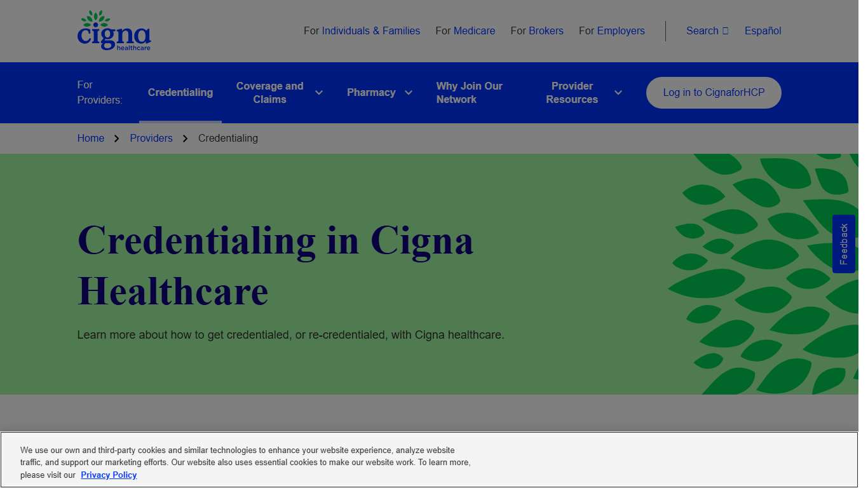Expand the Coverage and Claims dropdown
This screenshot has height=488, width=868.
coord(318,92)
